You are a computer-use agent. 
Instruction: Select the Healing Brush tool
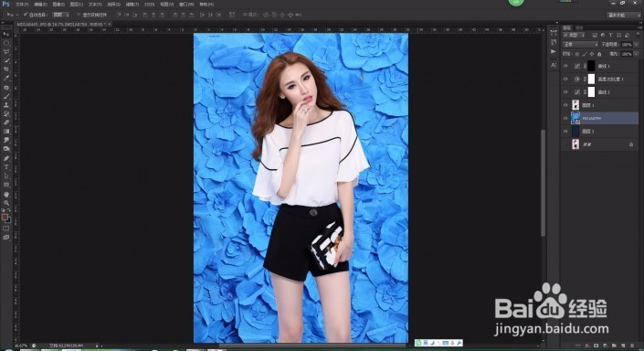pos(6,88)
